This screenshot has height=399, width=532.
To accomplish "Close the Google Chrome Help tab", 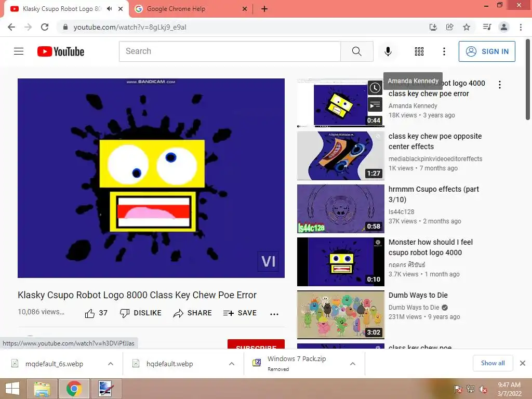I will click(x=245, y=9).
